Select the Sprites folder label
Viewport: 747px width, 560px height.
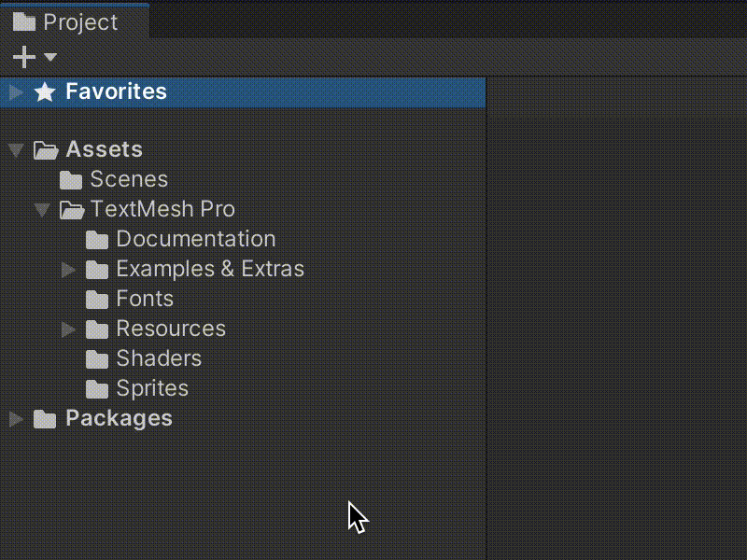point(152,388)
